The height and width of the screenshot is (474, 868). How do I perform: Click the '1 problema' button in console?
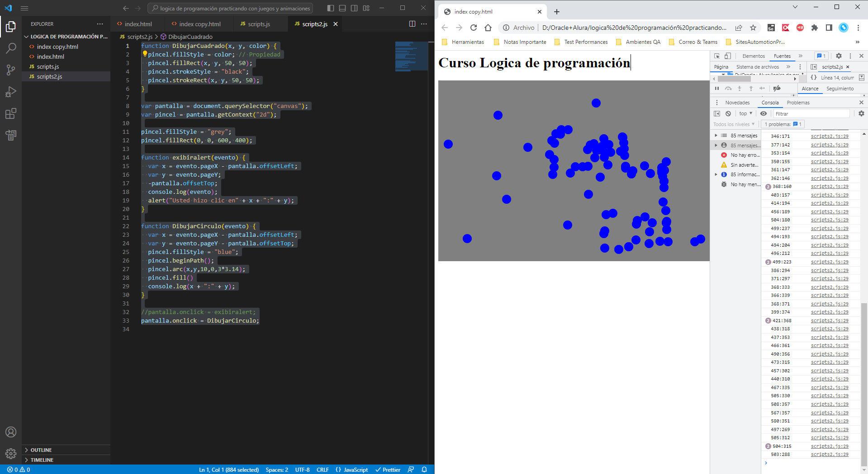(x=783, y=124)
